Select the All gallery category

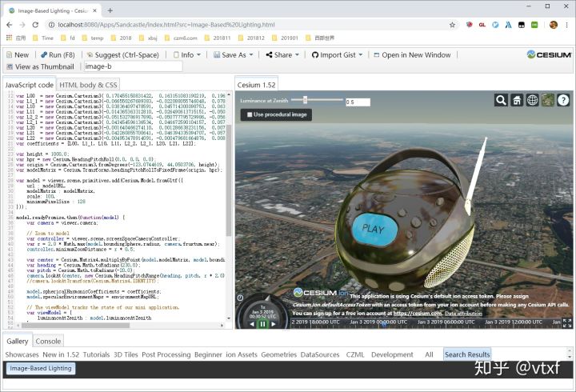tap(429, 354)
